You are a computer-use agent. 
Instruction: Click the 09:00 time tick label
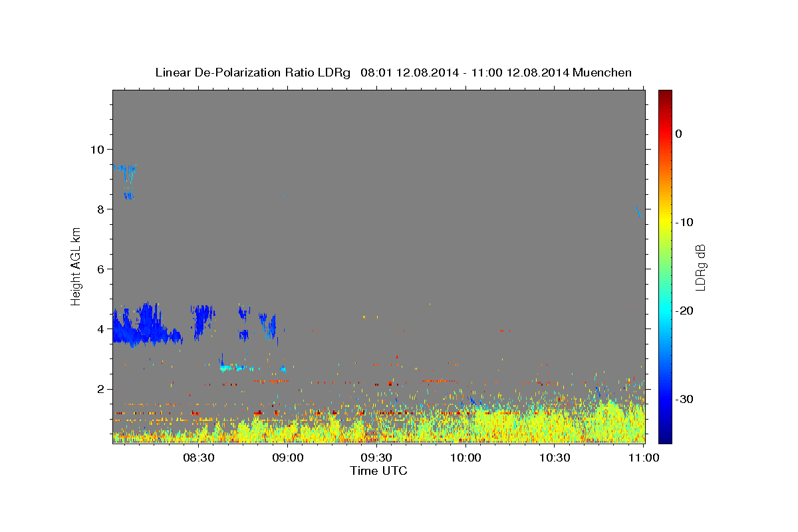(288, 458)
